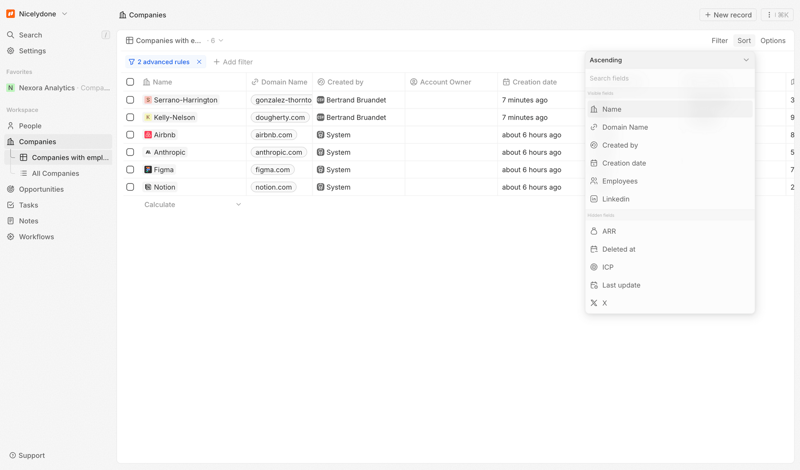Open the Companies with empl... view in sidebar
The width and height of the screenshot is (800, 470).
[64, 157]
